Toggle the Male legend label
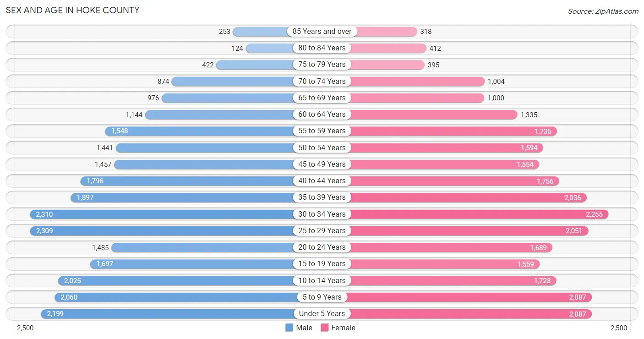Viewport: 644px width, 339px height. click(x=304, y=328)
